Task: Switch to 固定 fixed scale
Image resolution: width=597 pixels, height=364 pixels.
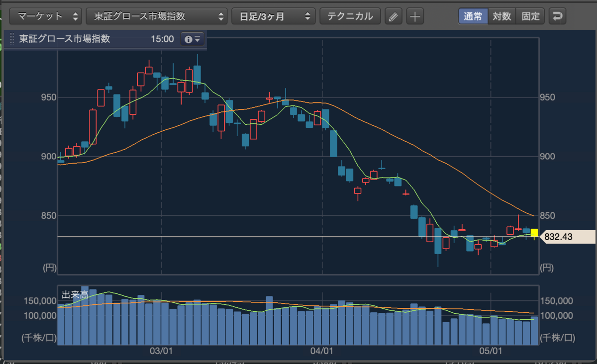Action: (x=531, y=16)
